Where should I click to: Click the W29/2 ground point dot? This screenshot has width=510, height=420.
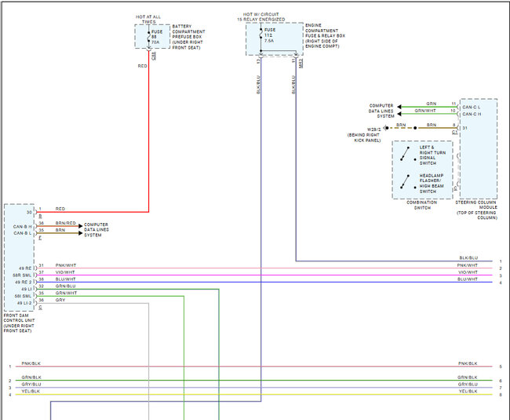386,126
